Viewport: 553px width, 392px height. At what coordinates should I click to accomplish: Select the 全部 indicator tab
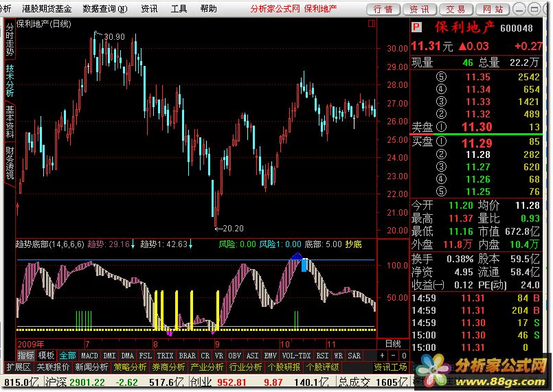pos(67,356)
